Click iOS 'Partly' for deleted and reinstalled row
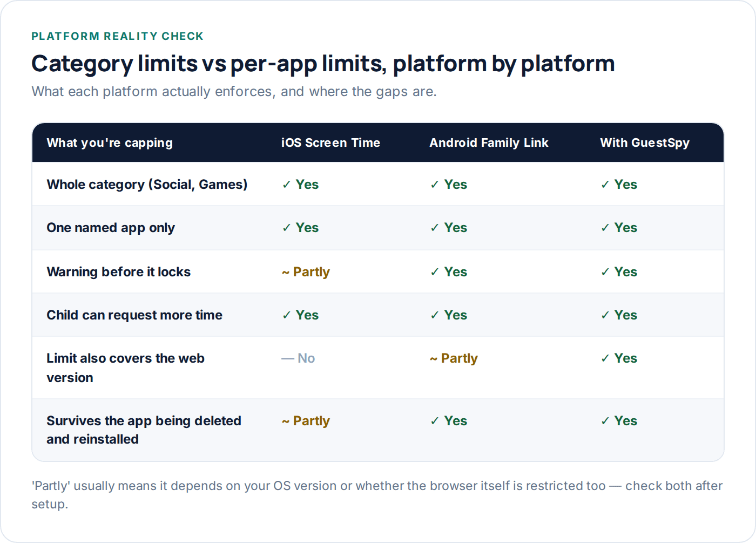Screen dimensions: 756x544 coord(306,421)
